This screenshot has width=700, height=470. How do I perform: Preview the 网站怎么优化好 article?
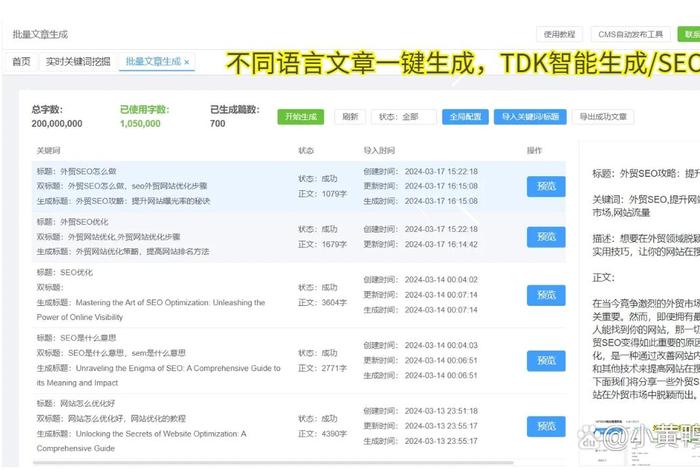[546, 426]
